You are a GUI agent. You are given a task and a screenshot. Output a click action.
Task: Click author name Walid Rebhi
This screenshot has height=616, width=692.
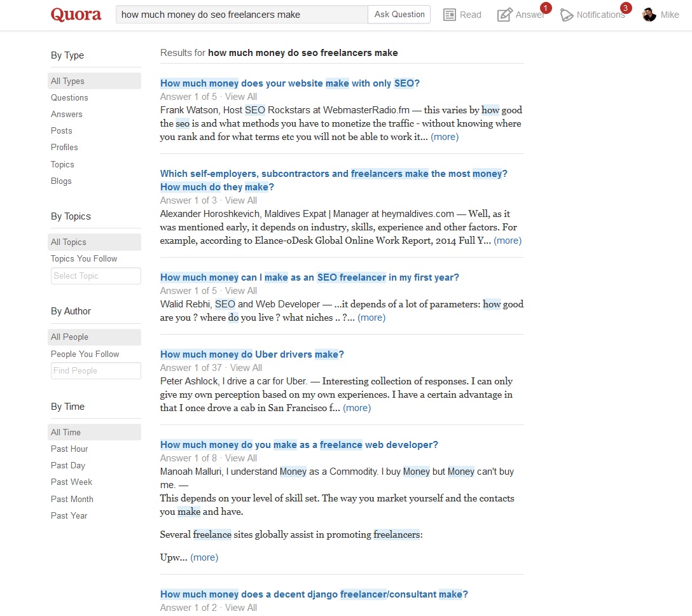click(184, 304)
